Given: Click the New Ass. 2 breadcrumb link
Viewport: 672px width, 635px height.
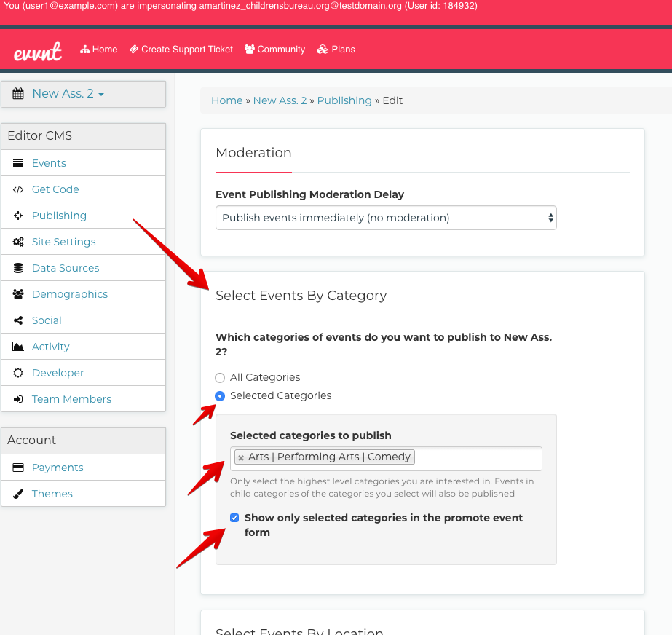Looking at the screenshot, I should point(280,100).
